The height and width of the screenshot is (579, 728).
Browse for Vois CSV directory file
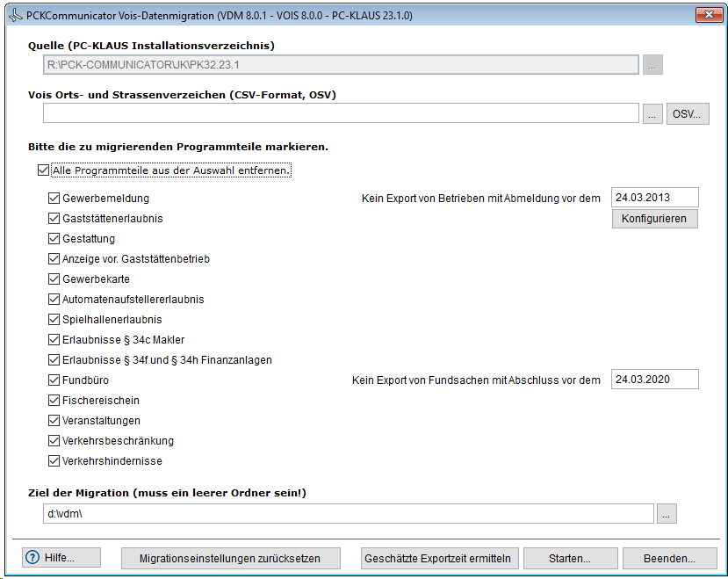coord(652,114)
